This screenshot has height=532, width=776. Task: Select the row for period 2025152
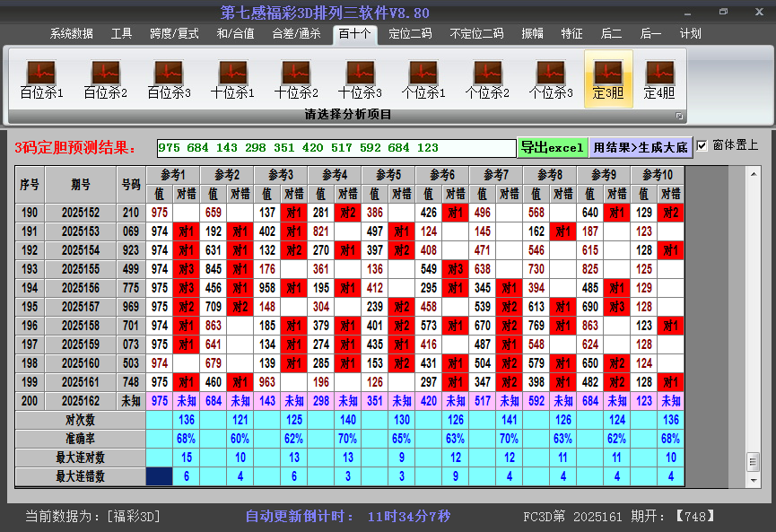point(349,213)
